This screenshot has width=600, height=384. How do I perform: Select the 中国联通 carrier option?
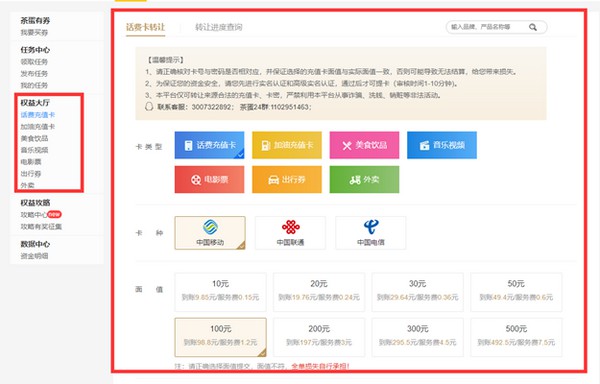pyautogui.click(x=290, y=233)
